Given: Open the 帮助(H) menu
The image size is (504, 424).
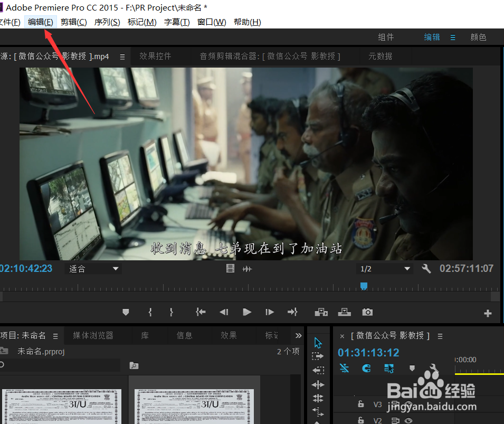Looking at the screenshot, I should pos(247,22).
